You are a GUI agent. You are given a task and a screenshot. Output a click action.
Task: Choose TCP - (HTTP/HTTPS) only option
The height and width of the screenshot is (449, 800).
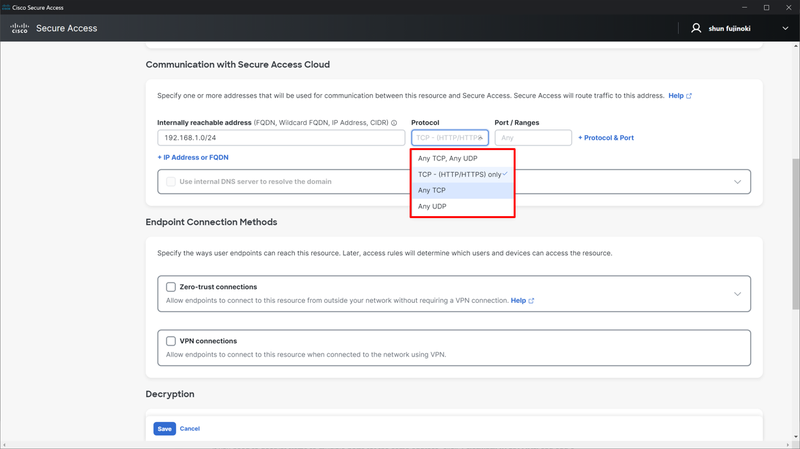pos(462,174)
